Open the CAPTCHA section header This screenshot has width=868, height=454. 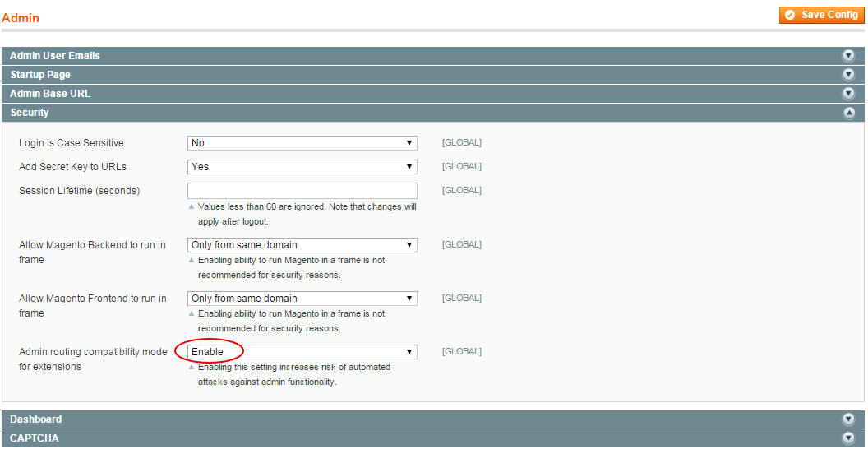(x=433, y=438)
